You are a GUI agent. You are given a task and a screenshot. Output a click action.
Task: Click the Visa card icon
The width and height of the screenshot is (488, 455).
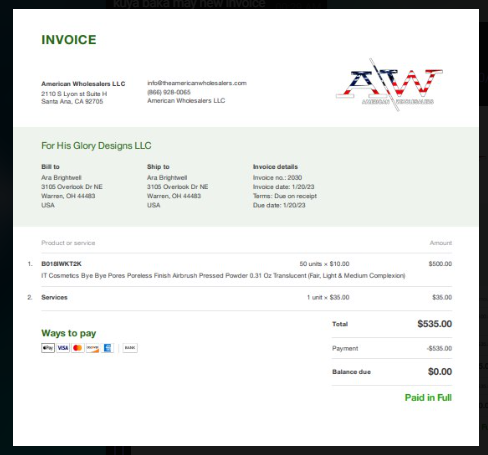coord(63,348)
